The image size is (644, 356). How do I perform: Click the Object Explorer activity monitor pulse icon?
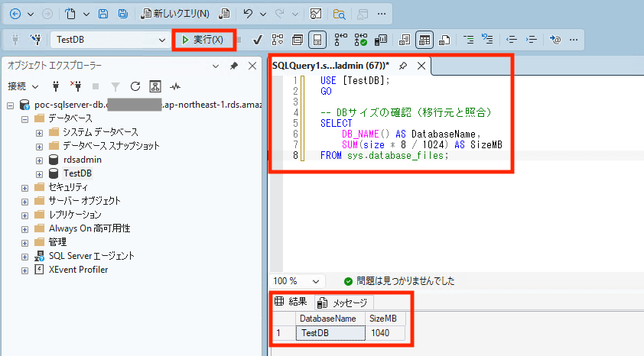pos(175,86)
